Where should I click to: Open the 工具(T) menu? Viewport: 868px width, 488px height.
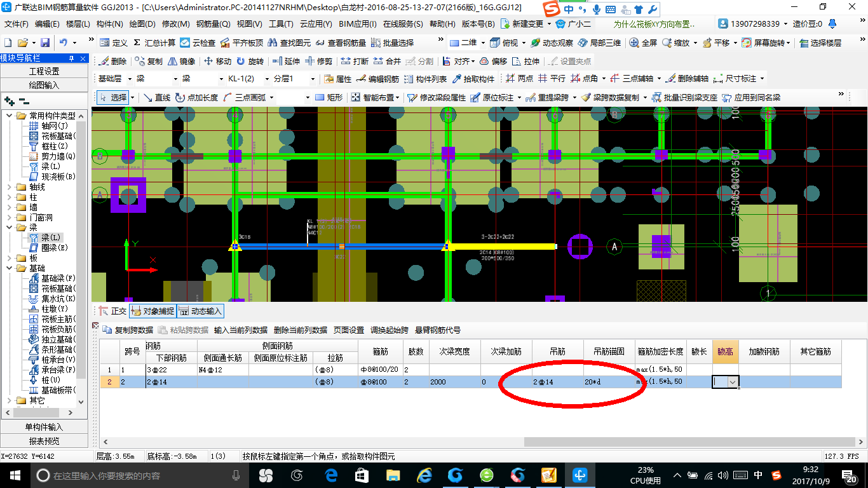coord(281,24)
